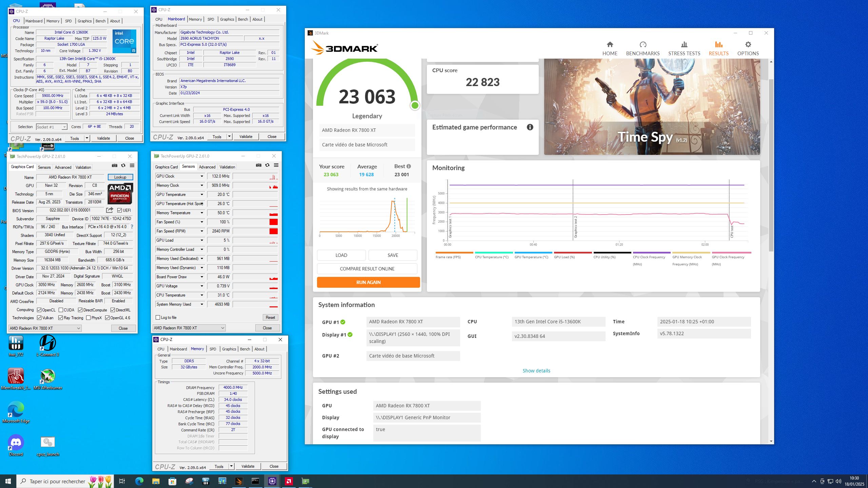Click question mark beside Bus Interface

[x=132, y=227]
